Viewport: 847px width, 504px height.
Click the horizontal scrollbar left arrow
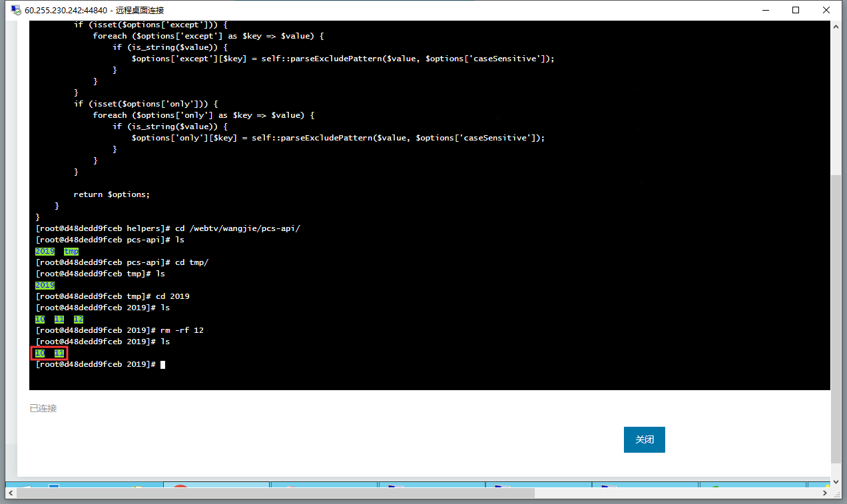pos(11,493)
